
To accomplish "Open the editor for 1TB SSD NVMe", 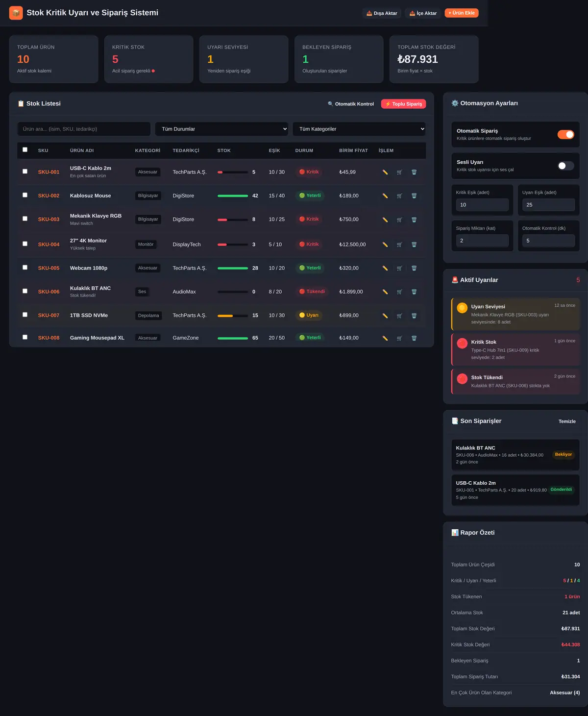I will coord(385,316).
